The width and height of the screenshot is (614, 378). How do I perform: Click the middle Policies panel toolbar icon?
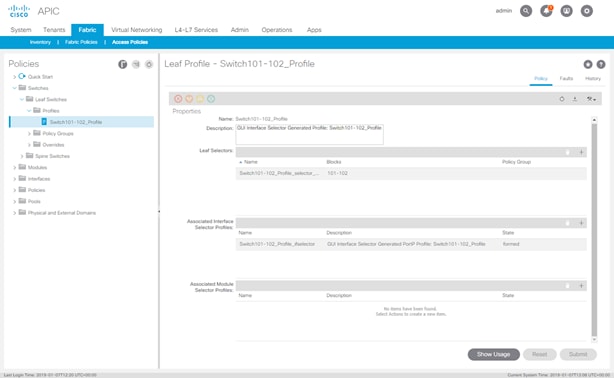(x=136, y=64)
